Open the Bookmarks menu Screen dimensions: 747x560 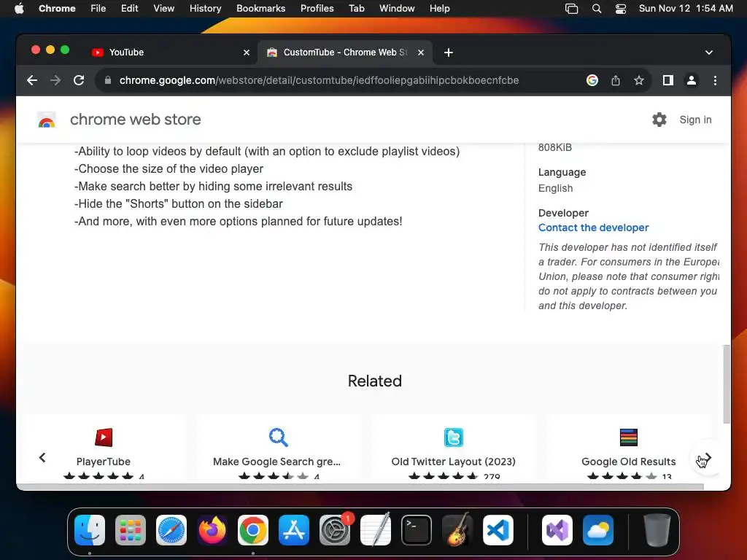tap(260, 9)
